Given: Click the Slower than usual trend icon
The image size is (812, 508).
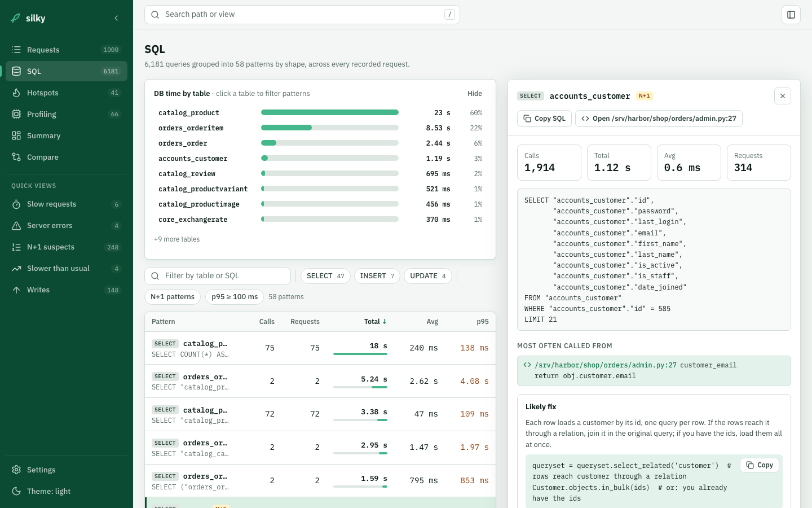Looking at the screenshot, I should 16,269.
